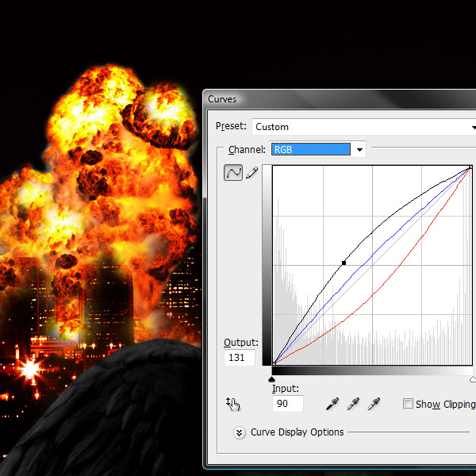Click the Output value field
Image resolution: width=476 pixels, height=476 pixels.
click(x=240, y=358)
